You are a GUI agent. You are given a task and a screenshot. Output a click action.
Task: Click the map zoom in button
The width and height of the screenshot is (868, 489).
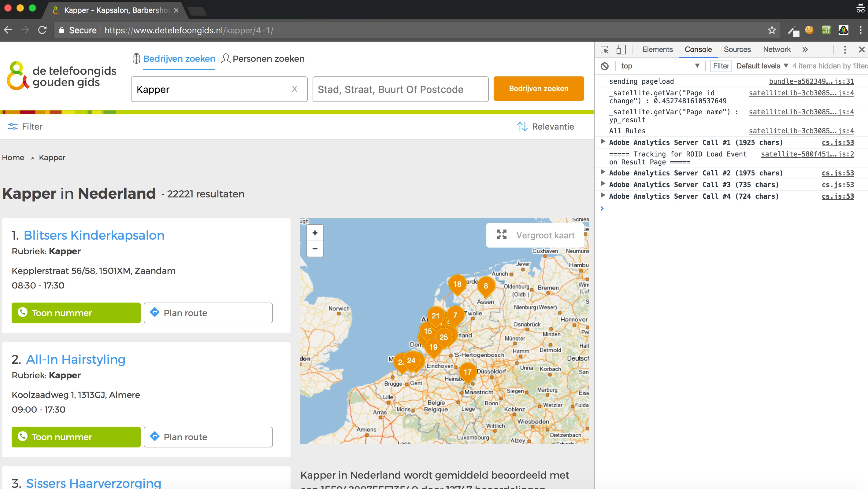(315, 233)
